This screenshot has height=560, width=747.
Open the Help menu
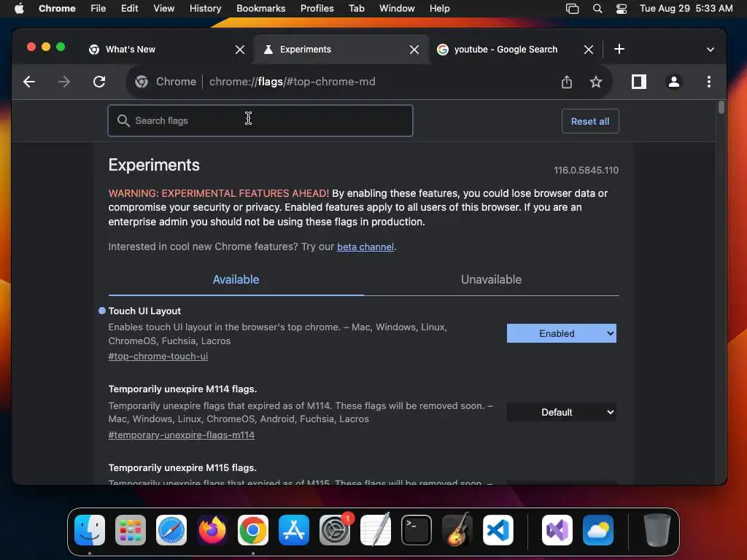(439, 9)
